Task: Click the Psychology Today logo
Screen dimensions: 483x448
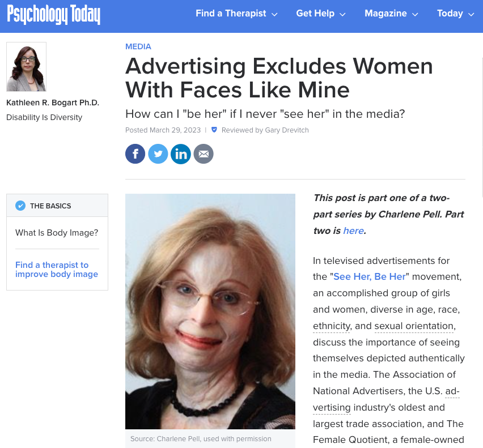Action: pos(54,14)
